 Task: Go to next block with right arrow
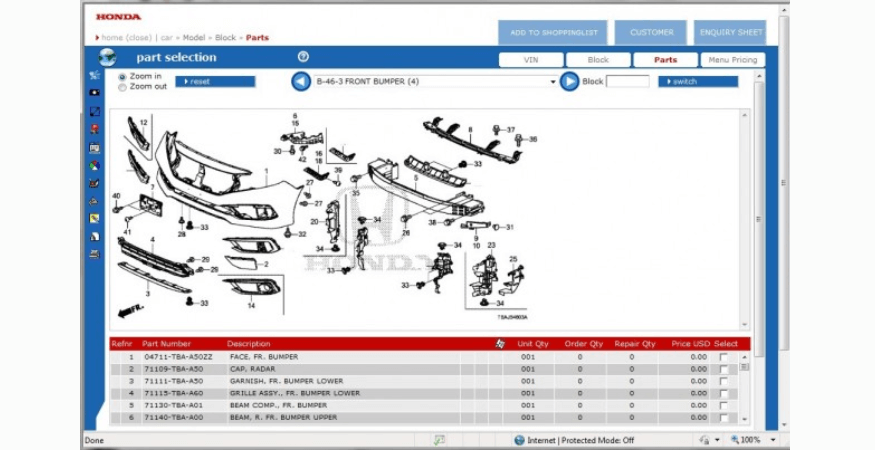569,82
